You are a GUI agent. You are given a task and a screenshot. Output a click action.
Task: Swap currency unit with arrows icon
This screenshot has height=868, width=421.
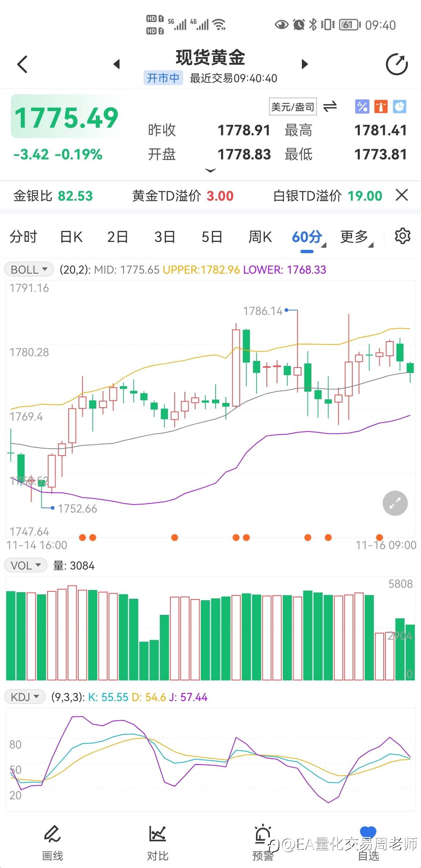click(330, 106)
